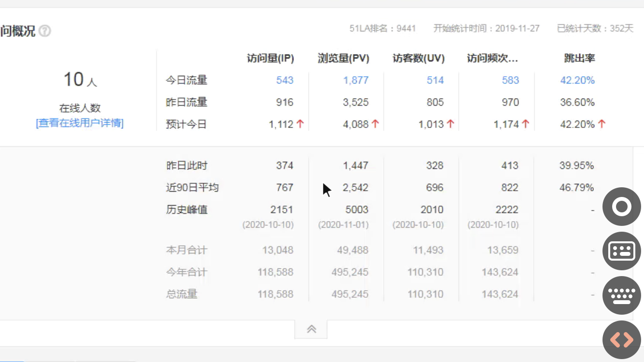644x362 pixels.
Task: Click the 51LA排名 9441 text
Action: coord(383,28)
